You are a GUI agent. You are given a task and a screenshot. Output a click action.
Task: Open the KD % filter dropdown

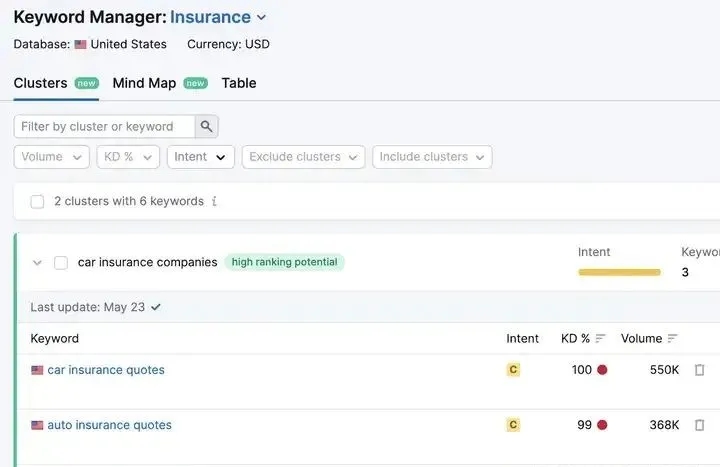click(x=128, y=157)
